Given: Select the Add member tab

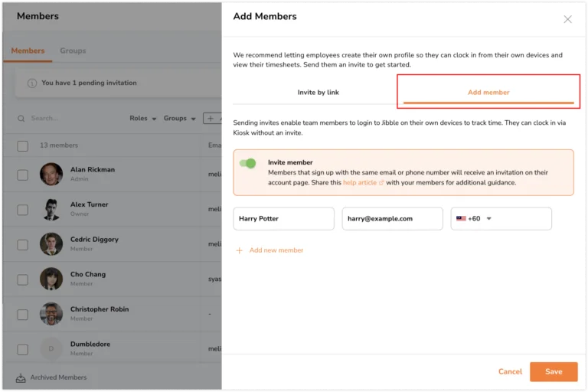Looking at the screenshot, I should click(x=488, y=93).
